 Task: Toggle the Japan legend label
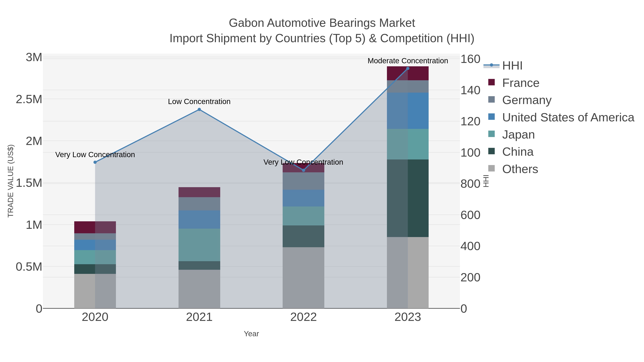pos(518,134)
